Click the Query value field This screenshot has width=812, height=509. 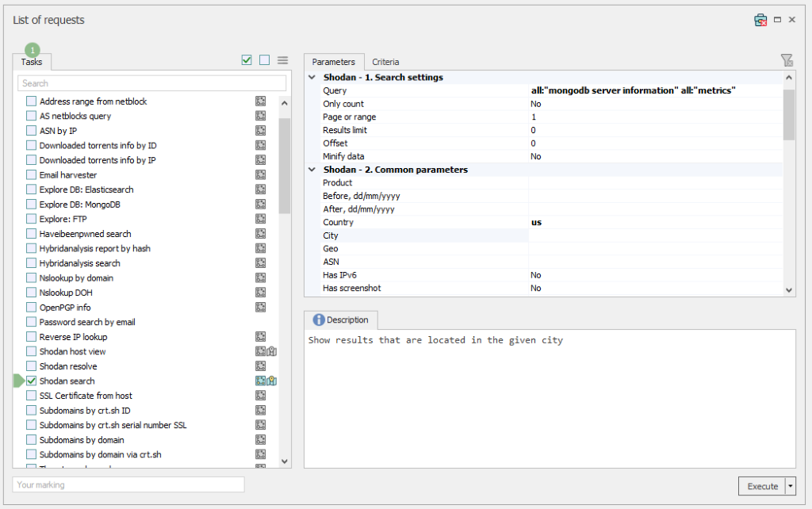(x=656, y=90)
